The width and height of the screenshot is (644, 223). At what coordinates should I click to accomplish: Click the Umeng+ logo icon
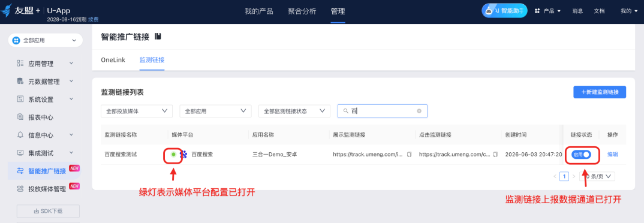[7, 11]
